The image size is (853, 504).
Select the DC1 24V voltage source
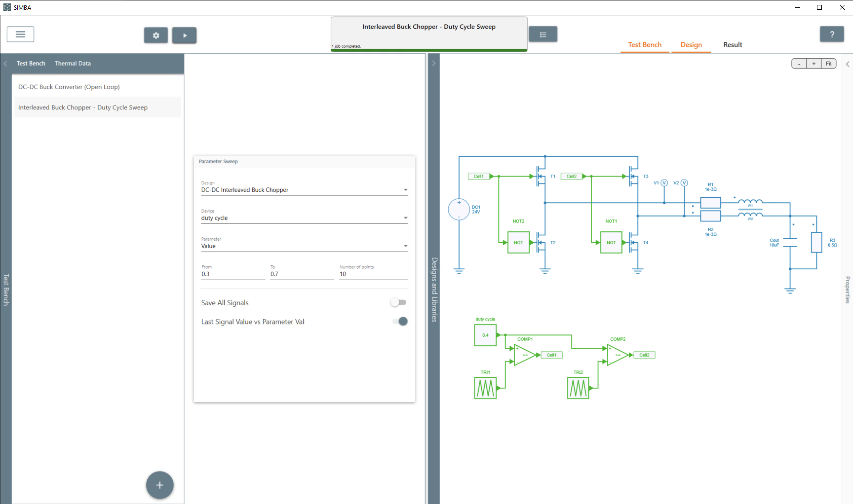coord(459,210)
